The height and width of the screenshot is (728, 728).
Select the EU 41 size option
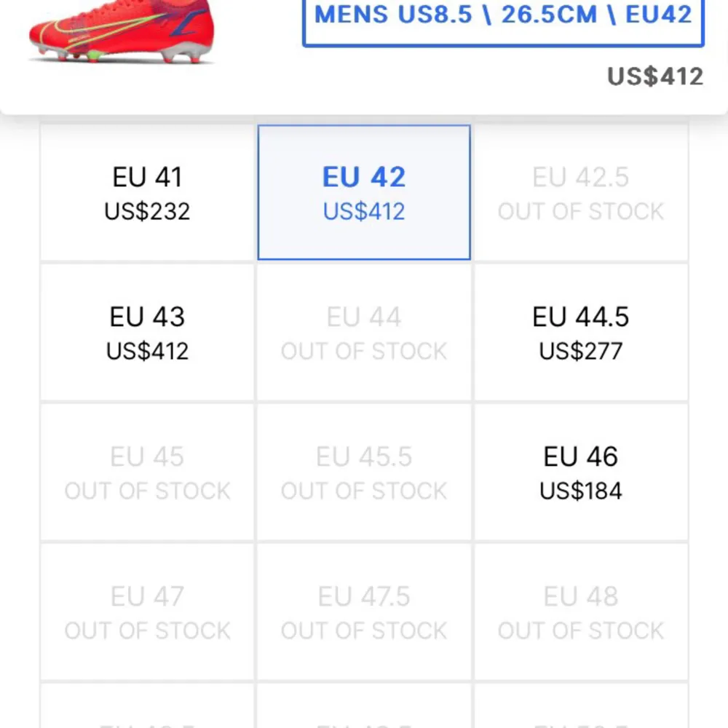click(x=146, y=191)
